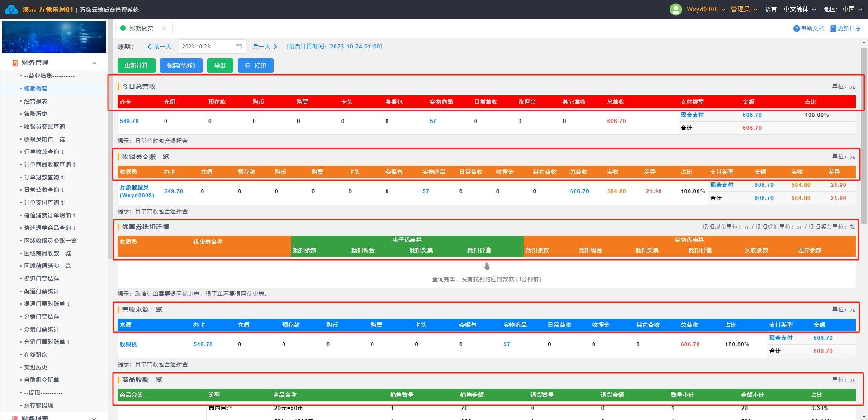Viewport: 868px width, 420px height.
Task: Close the 账期做实 tab with X
Action: (164, 29)
